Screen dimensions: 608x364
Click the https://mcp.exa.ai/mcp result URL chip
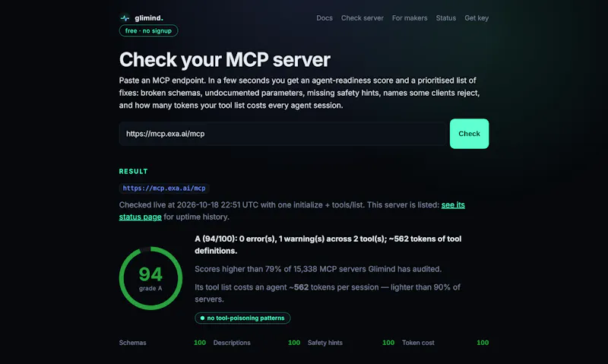tap(164, 188)
